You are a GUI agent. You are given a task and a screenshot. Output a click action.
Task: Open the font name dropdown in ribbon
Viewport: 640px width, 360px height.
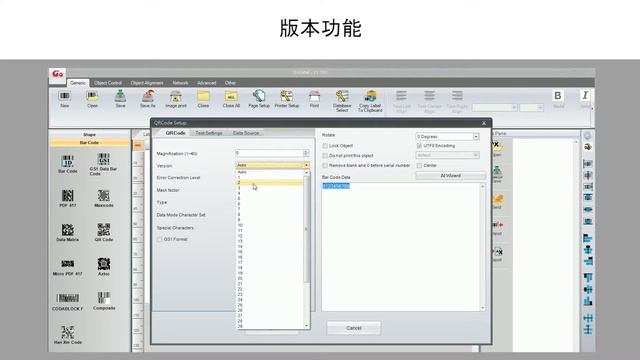[x=513, y=107]
